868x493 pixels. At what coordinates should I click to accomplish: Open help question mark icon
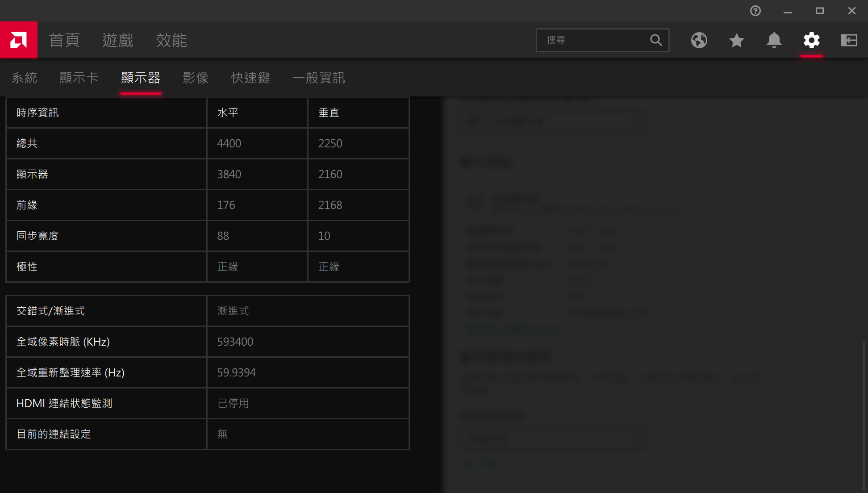click(755, 11)
